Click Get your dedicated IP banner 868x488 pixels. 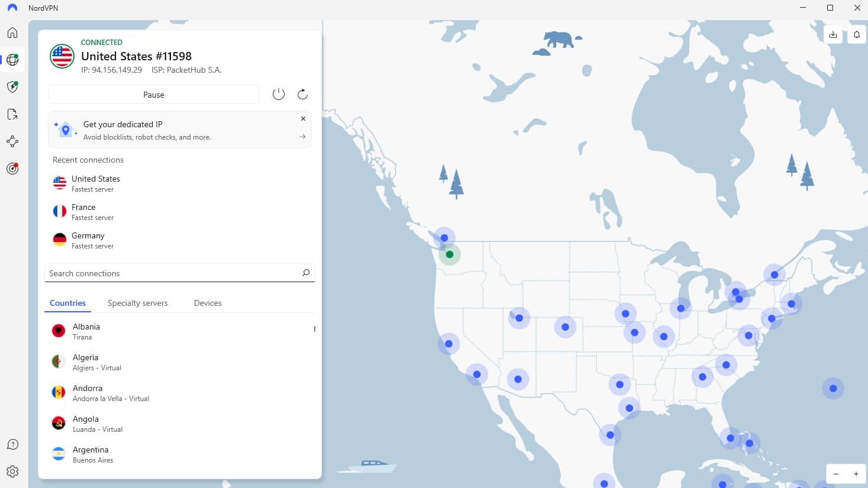[x=179, y=130]
